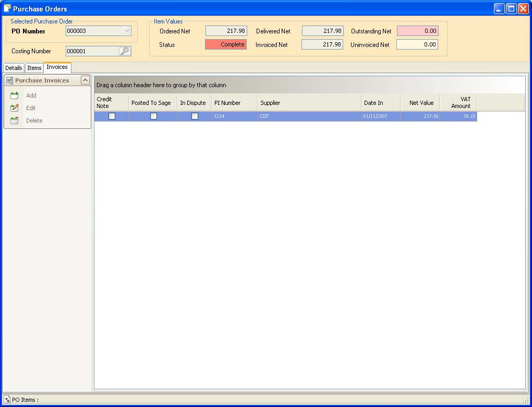Screen dimensions: 532x407
Task: Collapse the Purchase Invoices panel
Action: (x=86, y=80)
